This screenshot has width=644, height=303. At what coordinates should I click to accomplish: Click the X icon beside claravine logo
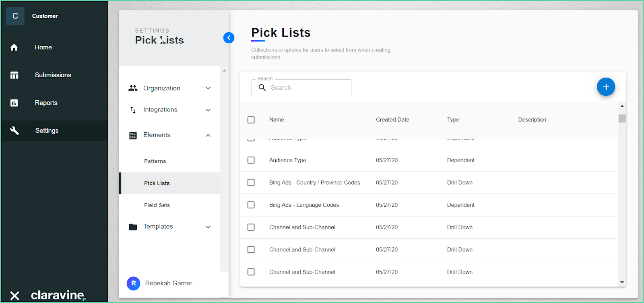14,296
